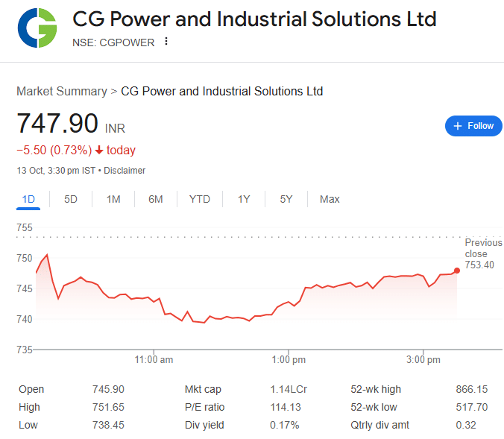Show the 6M chart range
This screenshot has width=504, height=439.
156,199
